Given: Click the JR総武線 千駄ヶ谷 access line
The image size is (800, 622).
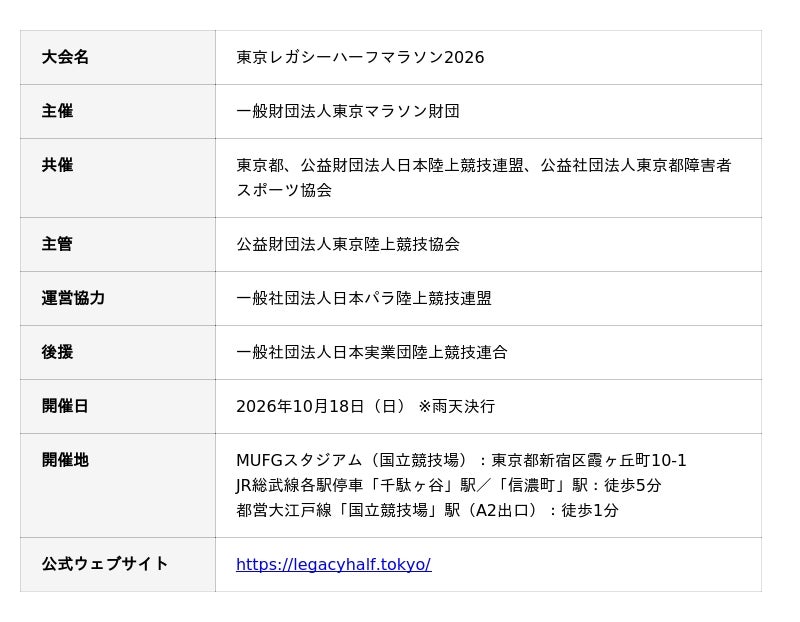Looking at the screenshot, I should (x=449, y=485).
